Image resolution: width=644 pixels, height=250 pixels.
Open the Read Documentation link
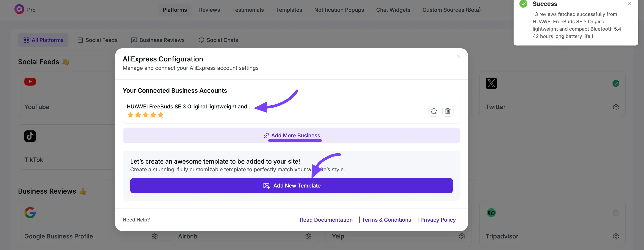326,220
